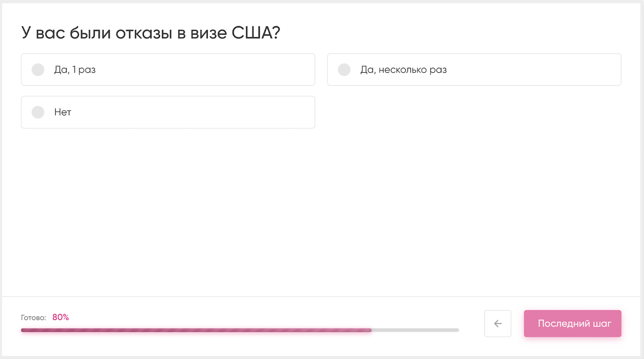Image resolution: width=644 pixels, height=359 pixels.
Task: Click the gray unfilled part of progress bar
Action: (x=416, y=330)
